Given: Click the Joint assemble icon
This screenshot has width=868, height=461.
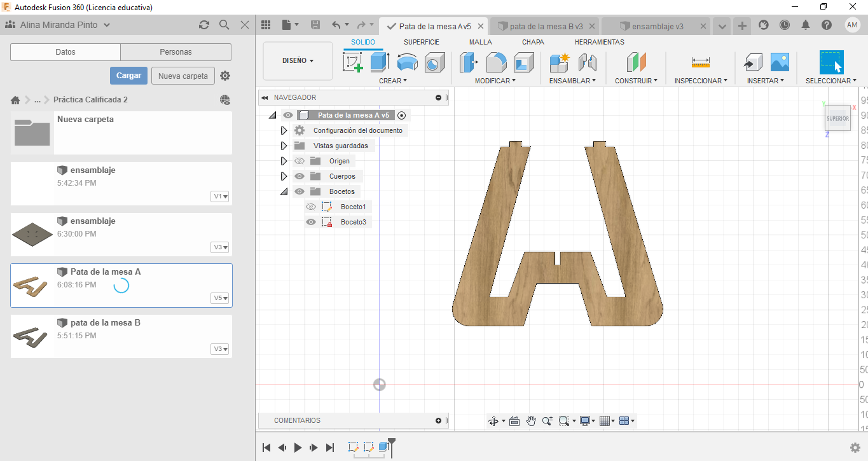Looking at the screenshot, I should [x=588, y=62].
